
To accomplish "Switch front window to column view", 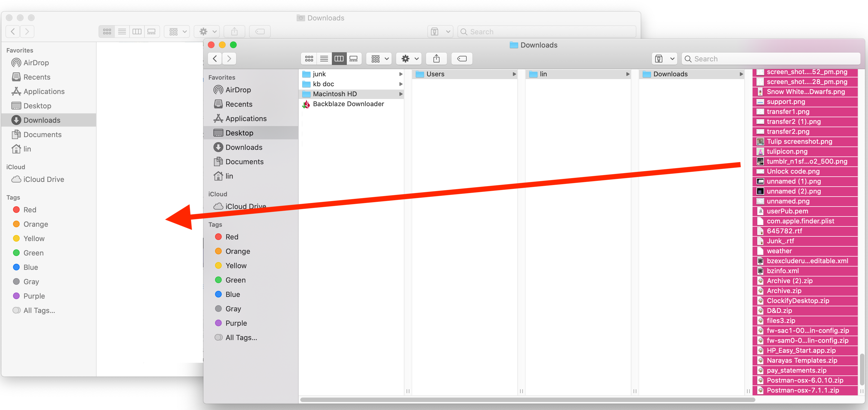I will pyautogui.click(x=339, y=59).
